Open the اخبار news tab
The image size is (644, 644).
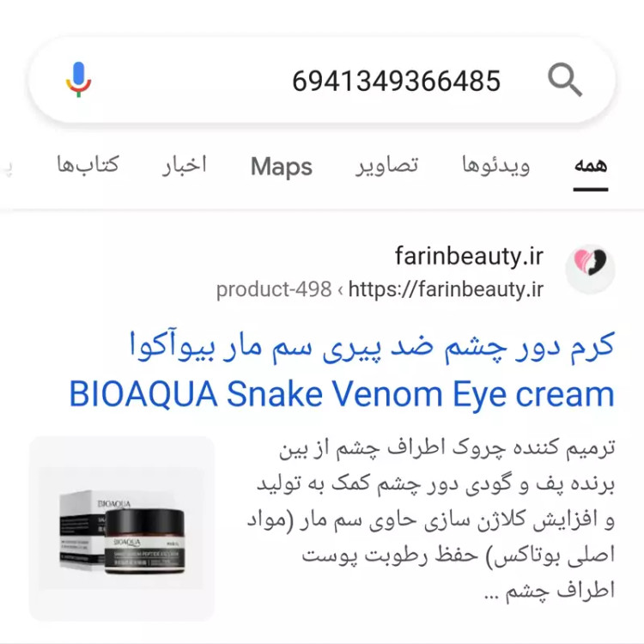point(184,166)
